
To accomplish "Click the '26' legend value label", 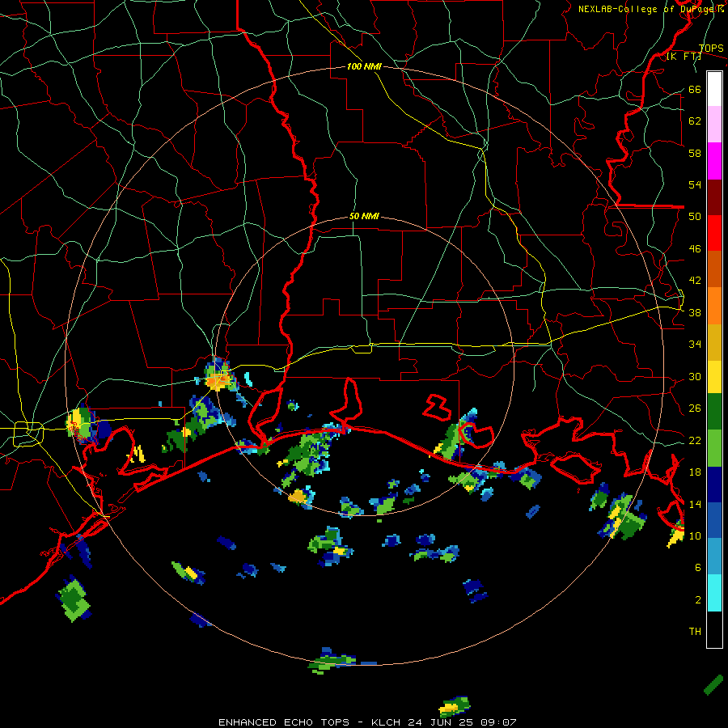I will click(x=695, y=408).
